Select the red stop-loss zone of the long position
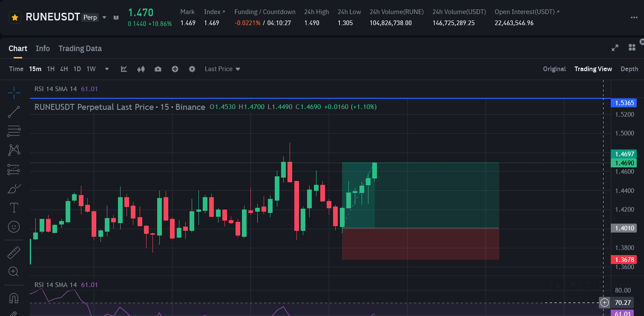The width and height of the screenshot is (644, 316). 420,244
